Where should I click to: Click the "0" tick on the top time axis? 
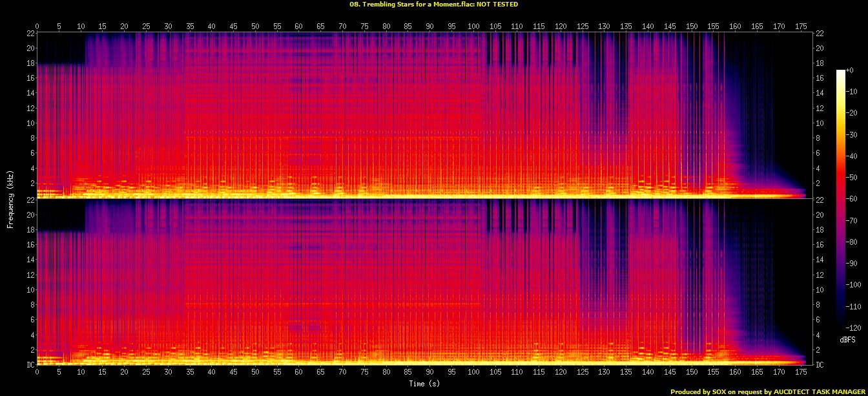pyautogui.click(x=37, y=26)
